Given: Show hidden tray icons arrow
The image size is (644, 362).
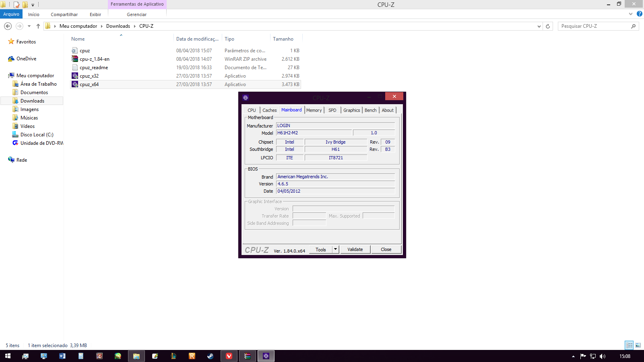Looking at the screenshot, I should (x=573, y=356).
